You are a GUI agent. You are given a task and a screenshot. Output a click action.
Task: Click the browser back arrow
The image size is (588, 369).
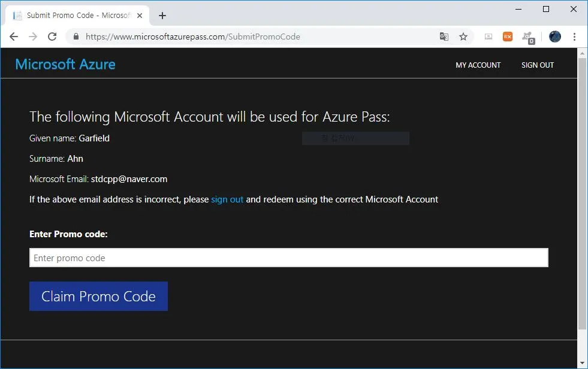click(x=14, y=37)
